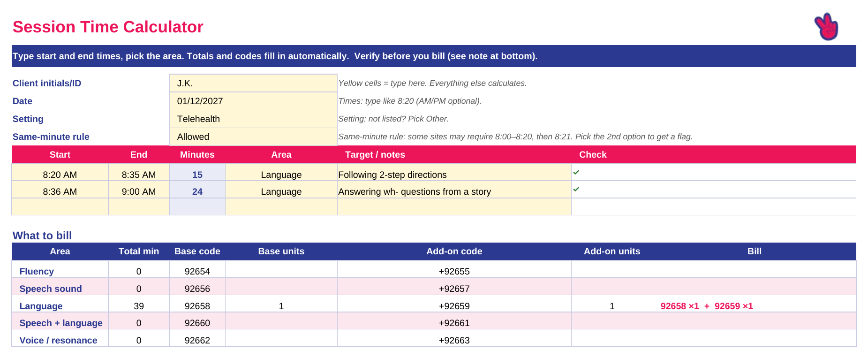Select the 'Speech + language' row label
This screenshot has width=868, height=358.
pos(61,323)
